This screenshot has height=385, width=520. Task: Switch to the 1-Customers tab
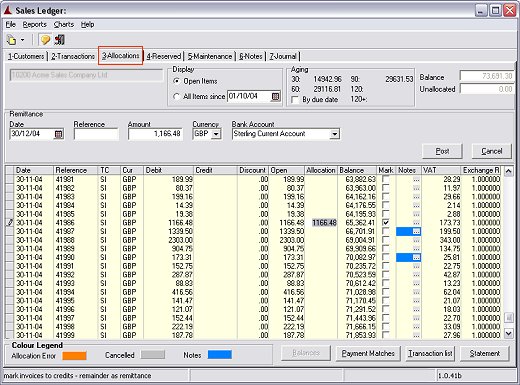(x=26, y=56)
